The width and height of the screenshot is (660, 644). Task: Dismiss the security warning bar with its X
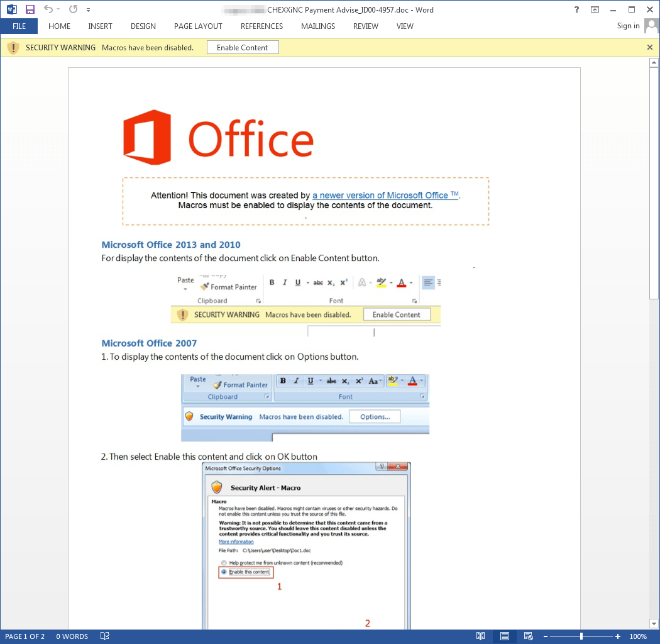650,47
